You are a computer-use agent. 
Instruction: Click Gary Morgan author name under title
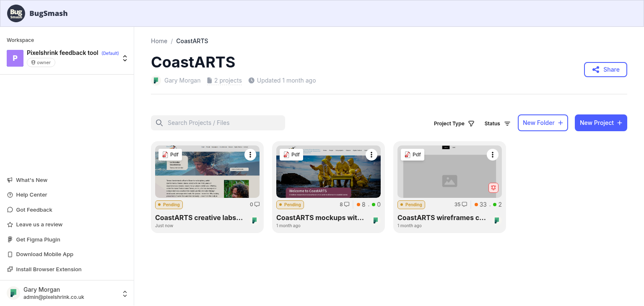pos(182,80)
